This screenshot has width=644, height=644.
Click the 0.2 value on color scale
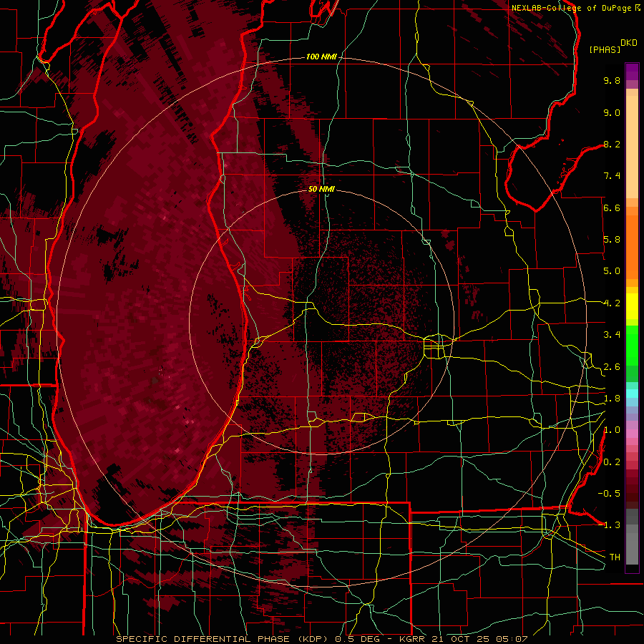click(612, 462)
